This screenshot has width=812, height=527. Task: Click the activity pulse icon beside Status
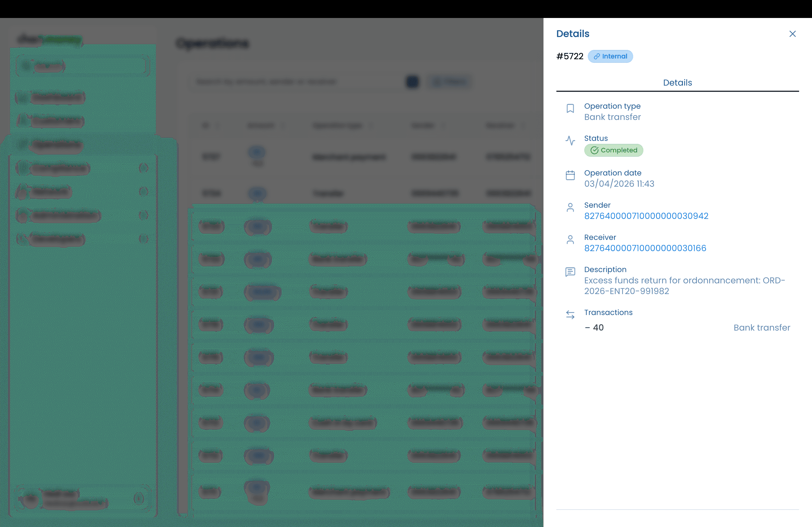(x=570, y=140)
